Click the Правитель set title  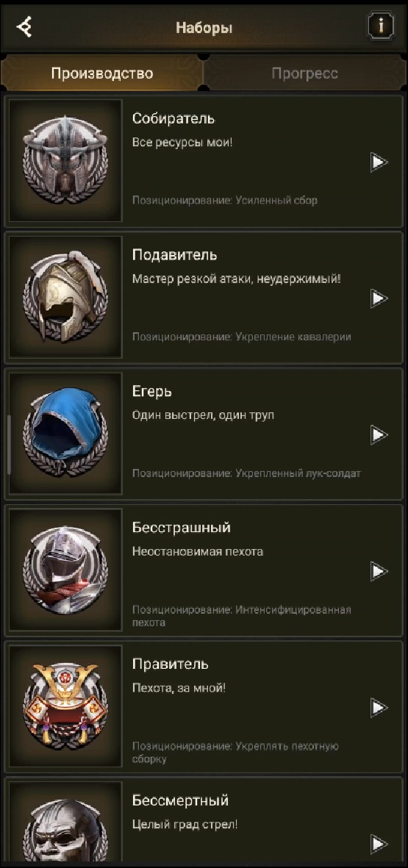pos(170,664)
